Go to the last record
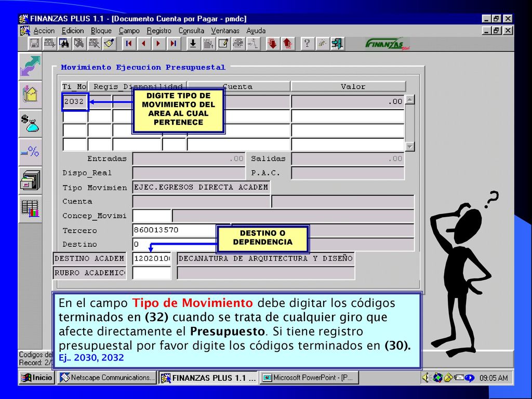Screen dimensions: 532x399 tap(174, 44)
